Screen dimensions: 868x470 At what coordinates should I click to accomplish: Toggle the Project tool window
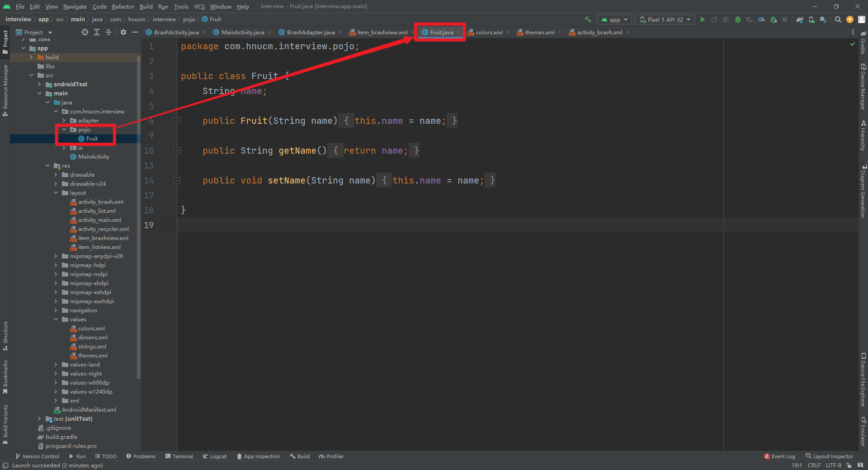pyautogui.click(x=5, y=42)
